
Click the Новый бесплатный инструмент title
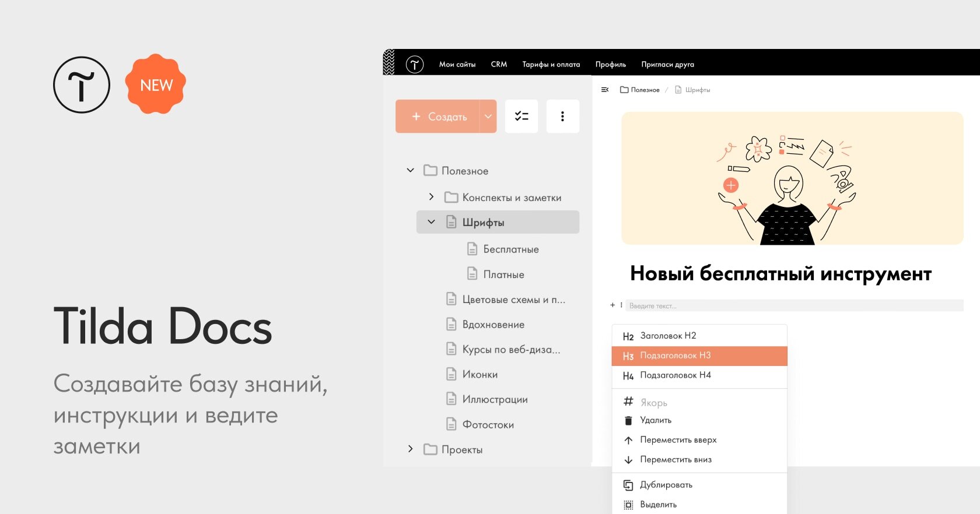(780, 273)
